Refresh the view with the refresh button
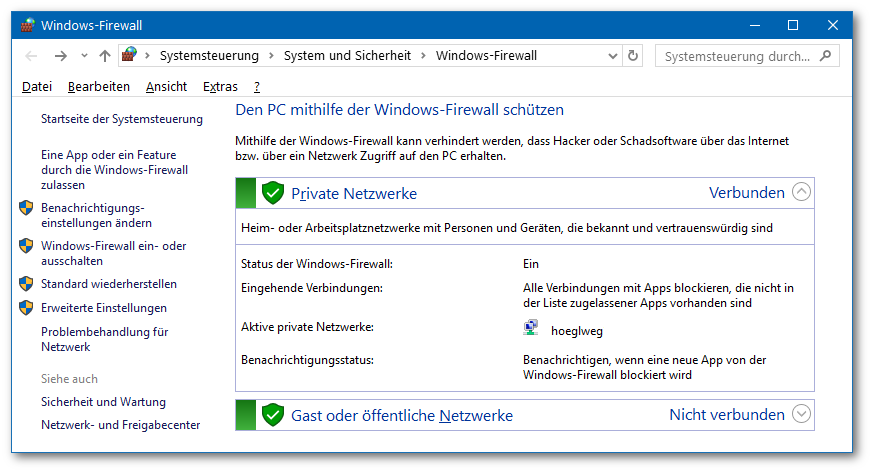Image resolution: width=872 pixels, height=472 pixels. tap(633, 56)
